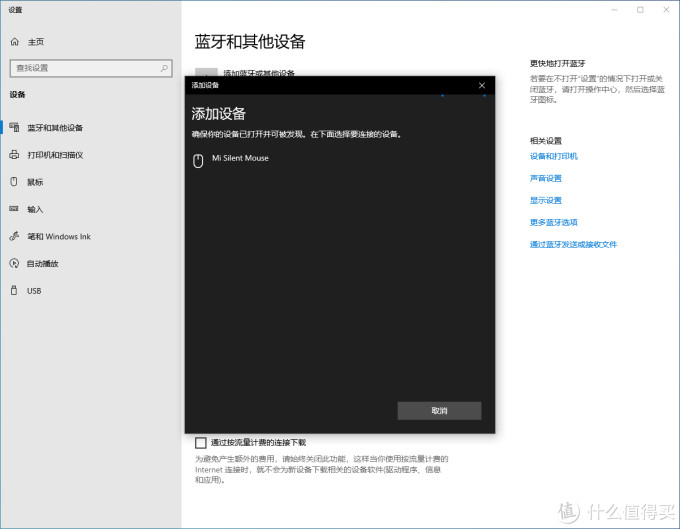Click the USB sidebar icon

click(x=14, y=291)
